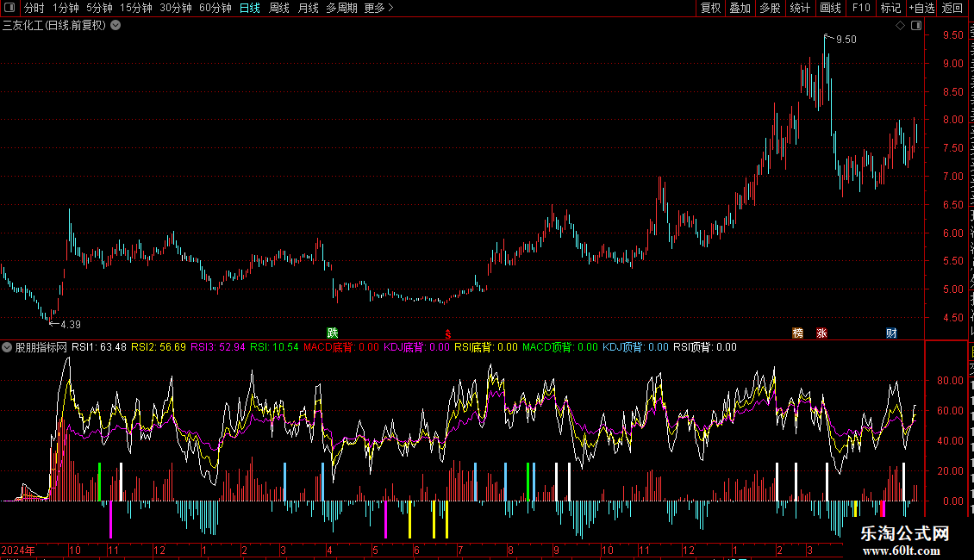Click the 复权 button
This screenshot has height=560, width=974.
710,8
